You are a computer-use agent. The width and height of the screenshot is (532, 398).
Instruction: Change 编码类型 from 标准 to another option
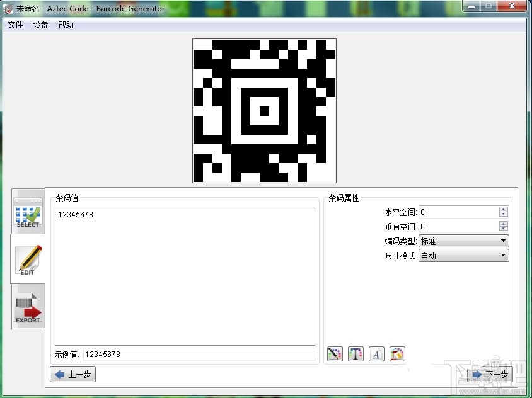click(x=463, y=241)
